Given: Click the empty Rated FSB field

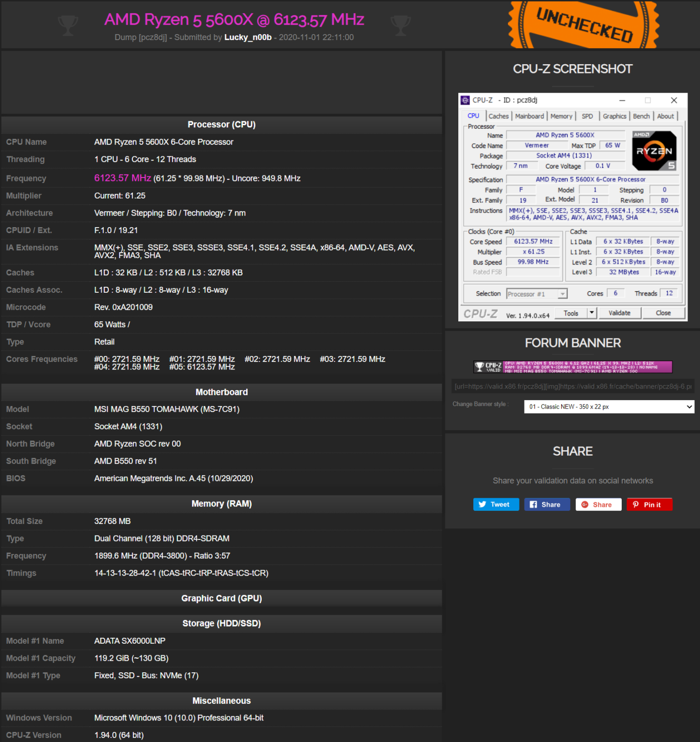Looking at the screenshot, I should point(533,272).
